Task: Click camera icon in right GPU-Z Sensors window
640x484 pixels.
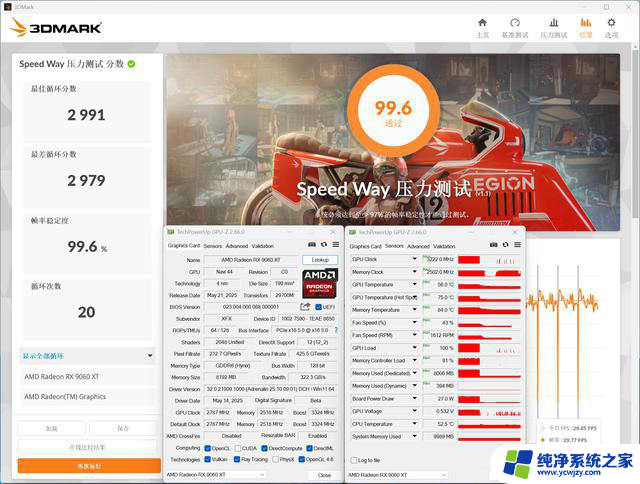Action: click(x=493, y=244)
